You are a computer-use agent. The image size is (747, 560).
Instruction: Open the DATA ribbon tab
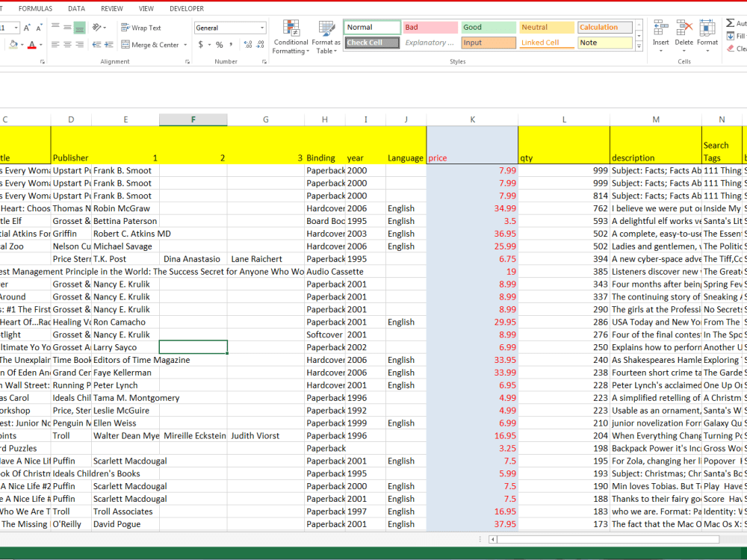point(76,8)
